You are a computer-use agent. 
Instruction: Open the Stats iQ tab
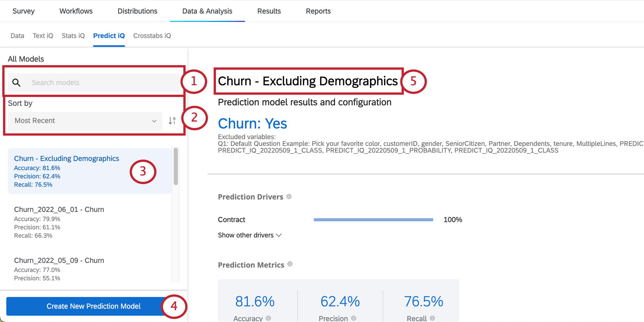(73, 36)
